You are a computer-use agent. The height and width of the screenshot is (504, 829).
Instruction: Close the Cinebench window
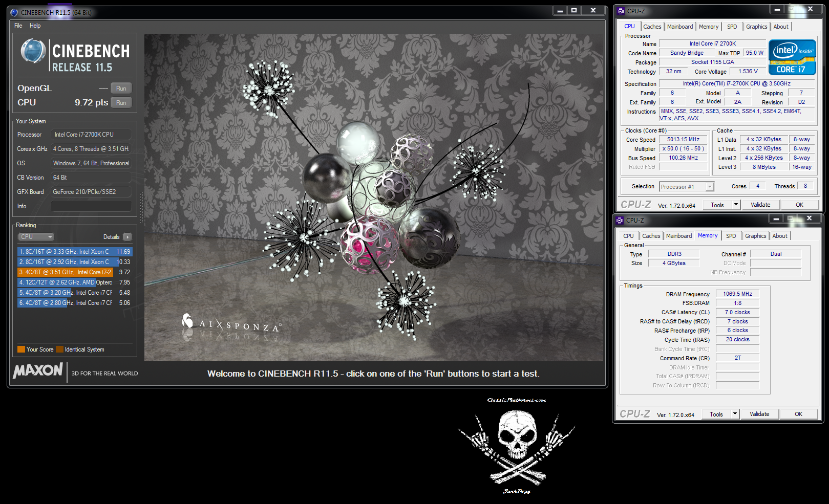[x=593, y=10]
